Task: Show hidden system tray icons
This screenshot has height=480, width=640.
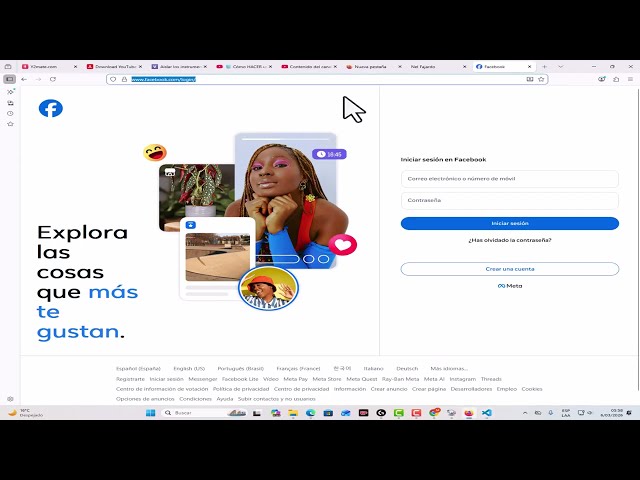Action: pyautogui.click(x=525, y=413)
